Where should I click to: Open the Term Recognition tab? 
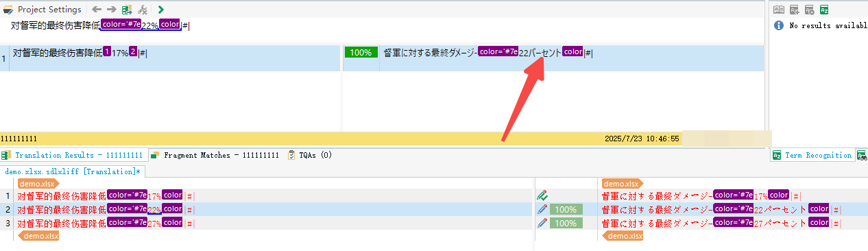[812, 155]
